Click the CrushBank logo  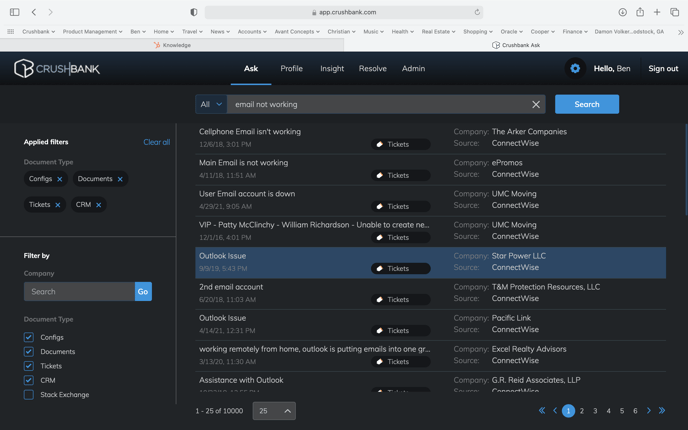tap(57, 68)
